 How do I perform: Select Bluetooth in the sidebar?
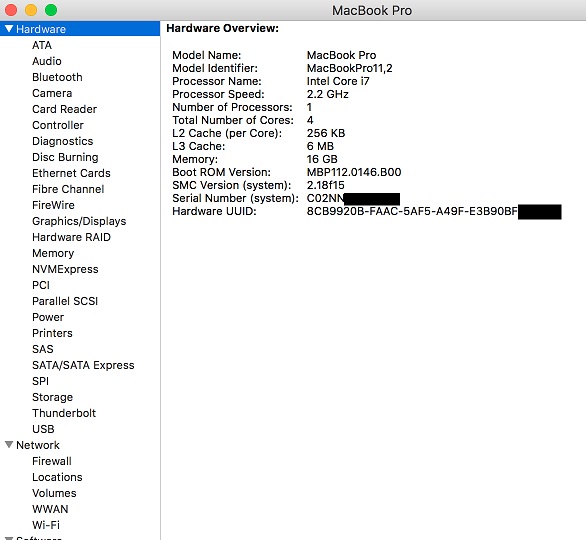click(57, 77)
